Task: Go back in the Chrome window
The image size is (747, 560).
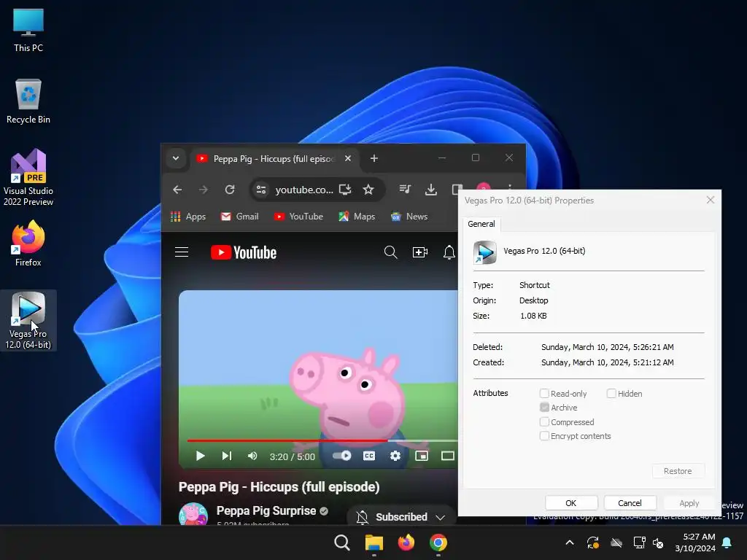Action: (177, 190)
